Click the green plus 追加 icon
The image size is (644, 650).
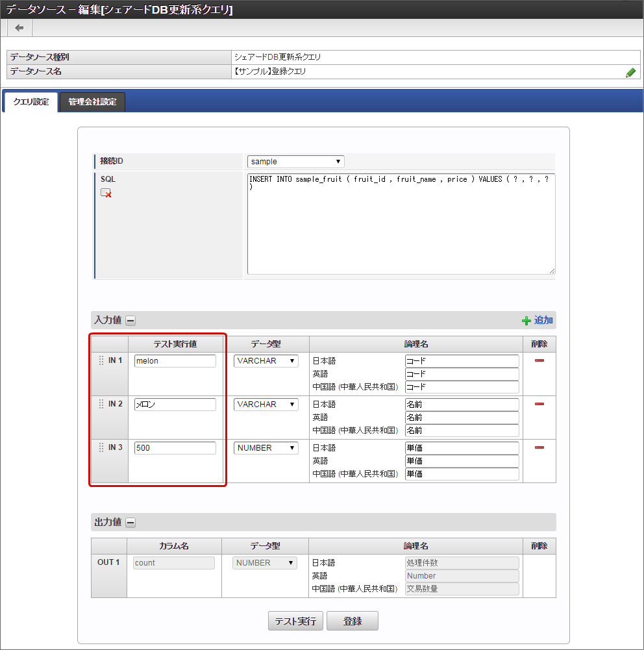coord(526,321)
